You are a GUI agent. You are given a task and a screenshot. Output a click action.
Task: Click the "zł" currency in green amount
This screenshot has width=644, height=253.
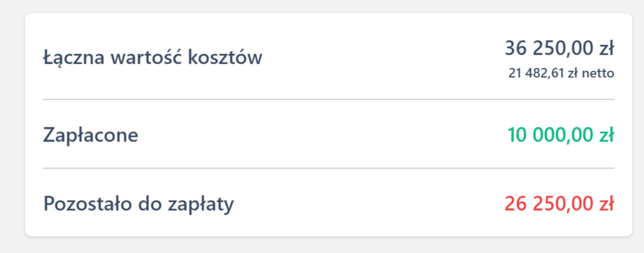point(606,135)
